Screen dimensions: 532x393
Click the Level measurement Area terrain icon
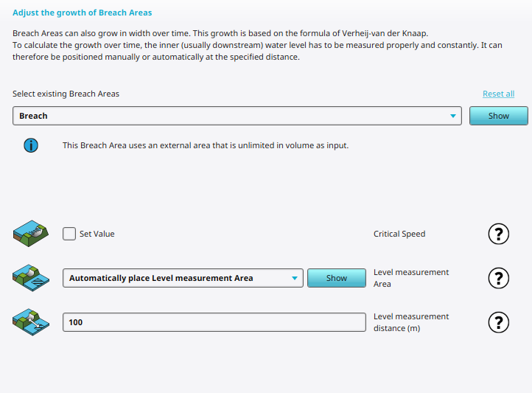31,278
